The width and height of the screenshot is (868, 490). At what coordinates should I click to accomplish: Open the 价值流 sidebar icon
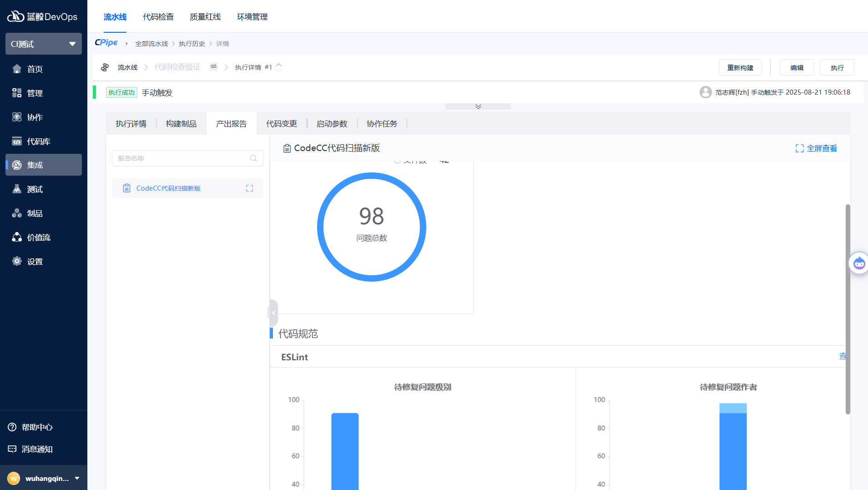pyautogui.click(x=17, y=237)
